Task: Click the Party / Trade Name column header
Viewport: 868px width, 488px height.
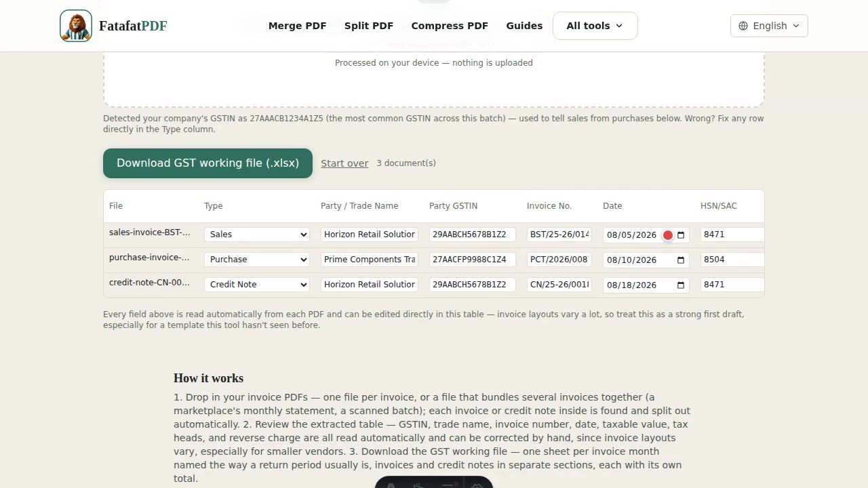Action: pos(359,206)
